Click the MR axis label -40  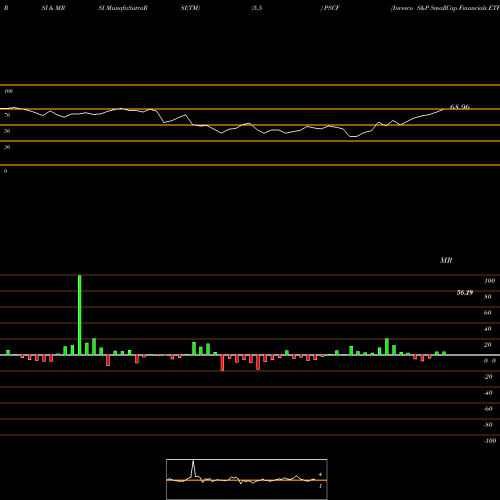tap(488, 393)
